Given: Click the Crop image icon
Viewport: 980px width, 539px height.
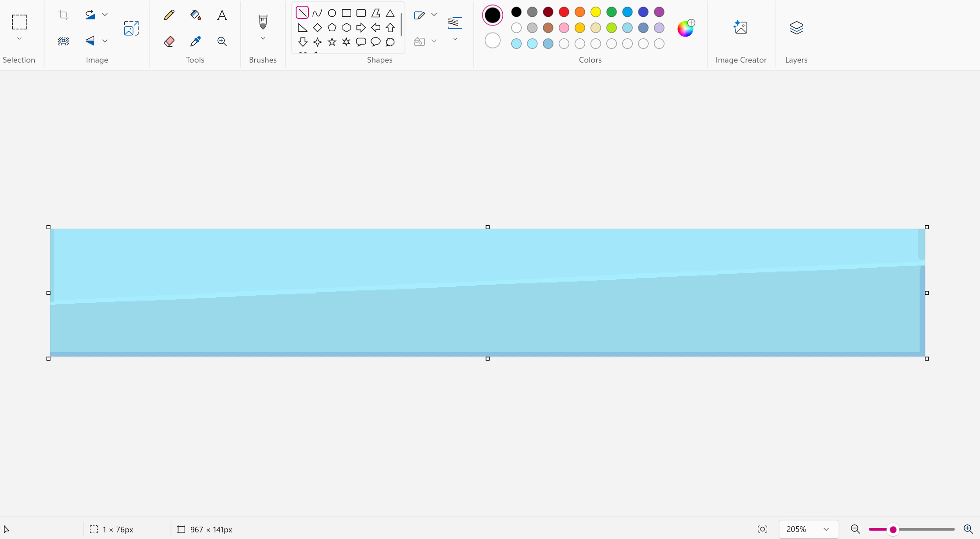Looking at the screenshot, I should coord(63,15).
